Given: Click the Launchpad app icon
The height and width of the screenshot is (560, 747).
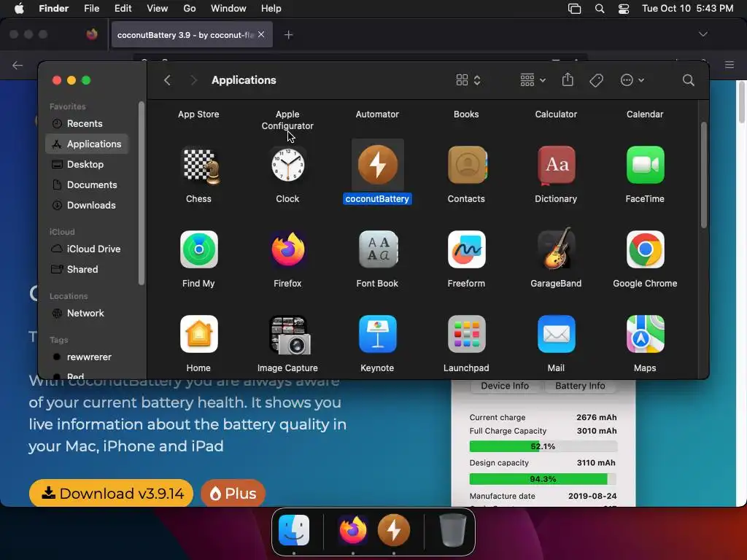Looking at the screenshot, I should point(467,334).
